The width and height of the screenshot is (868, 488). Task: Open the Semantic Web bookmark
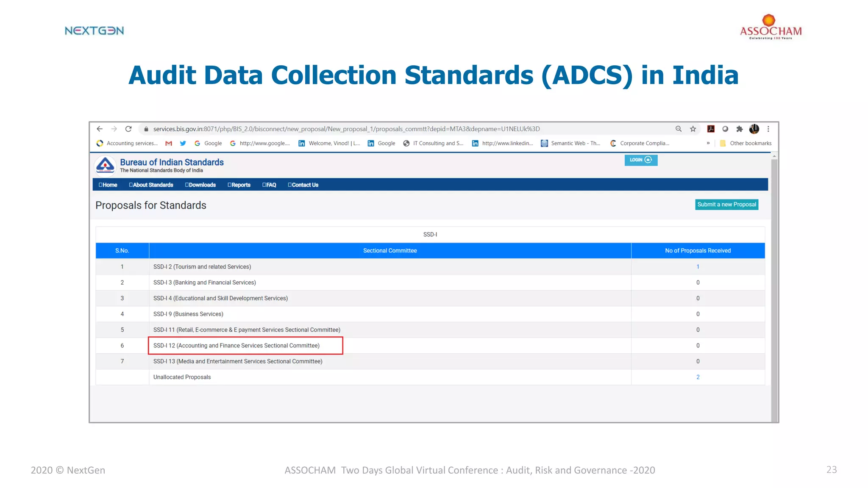(x=570, y=143)
